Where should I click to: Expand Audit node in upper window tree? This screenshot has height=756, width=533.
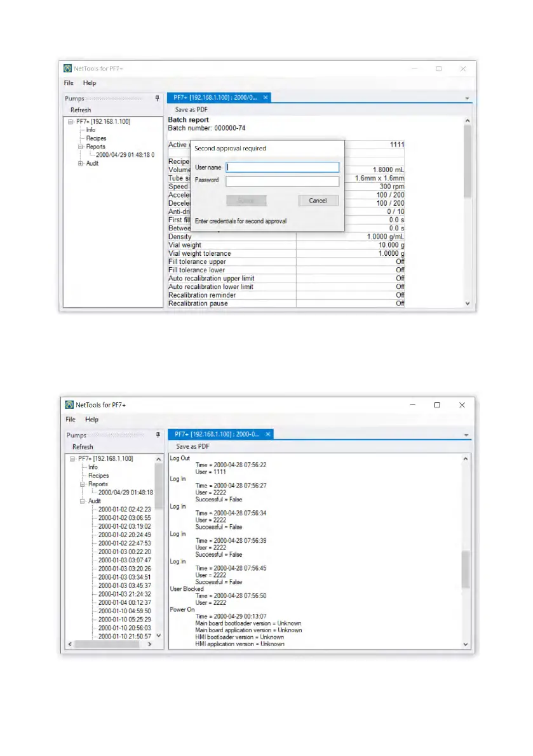tap(81, 163)
